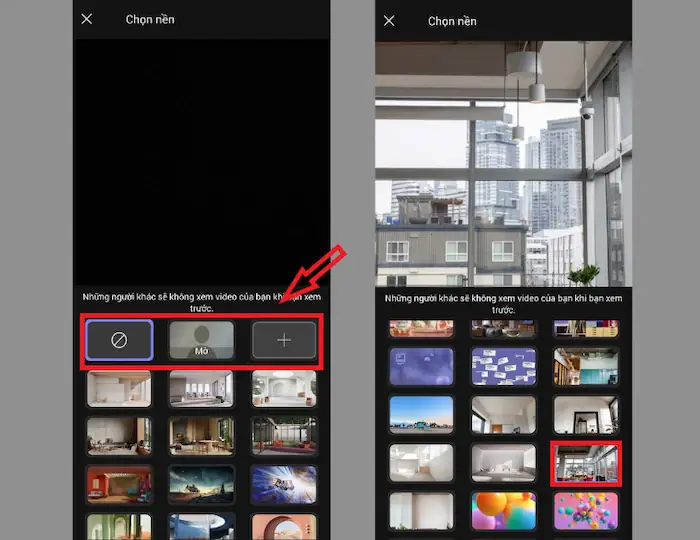Tap the plus icon to add background
Viewport: 700px width, 540px height.
pos(284,340)
